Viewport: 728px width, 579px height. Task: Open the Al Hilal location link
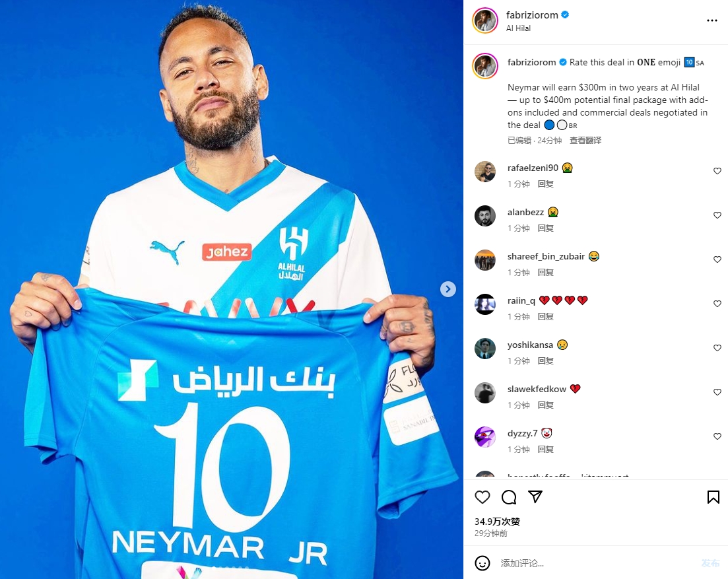518,28
